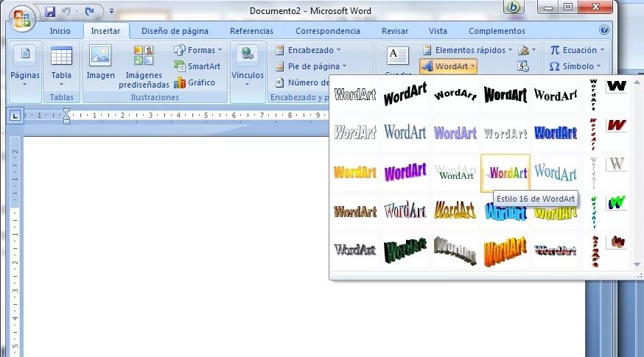This screenshot has width=644, height=357.
Task: Toggle the WordArt gallery button
Action: click(x=448, y=66)
